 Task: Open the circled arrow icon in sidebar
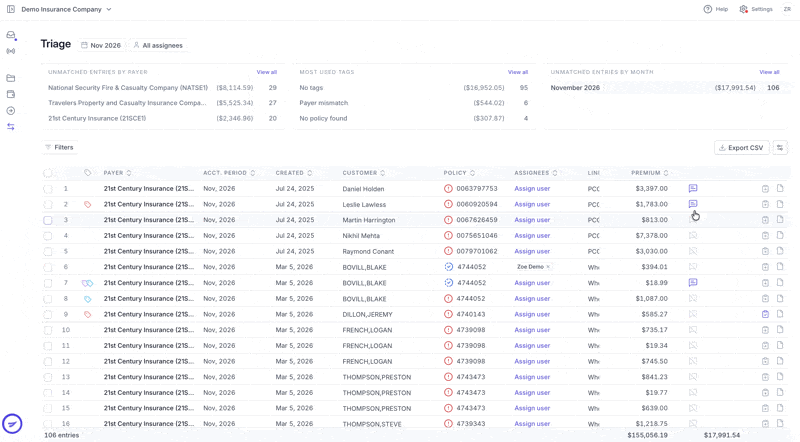11,111
